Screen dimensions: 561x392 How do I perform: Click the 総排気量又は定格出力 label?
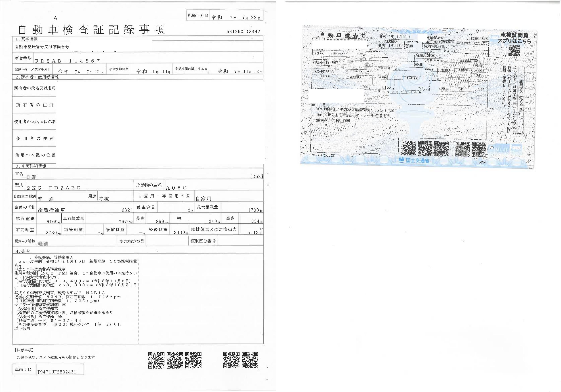click(x=214, y=229)
